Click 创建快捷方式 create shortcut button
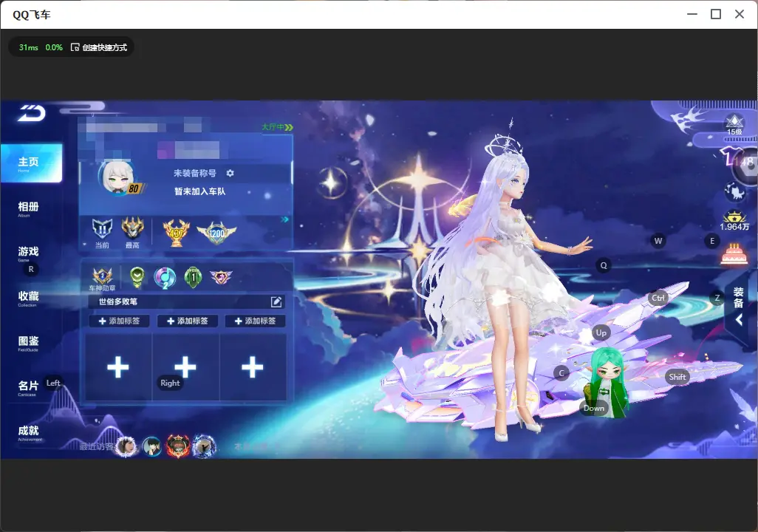 tap(99, 47)
